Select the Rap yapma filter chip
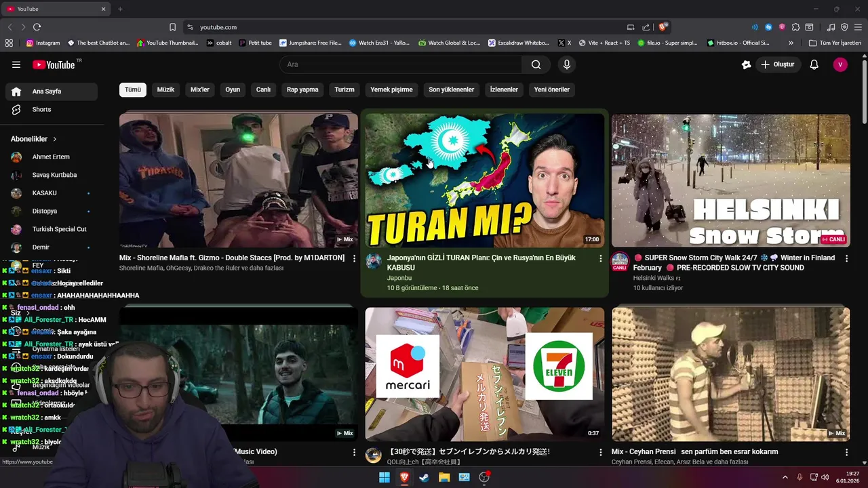Image resolution: width=868 pixels, height=488 pixels. coord(302,89)
